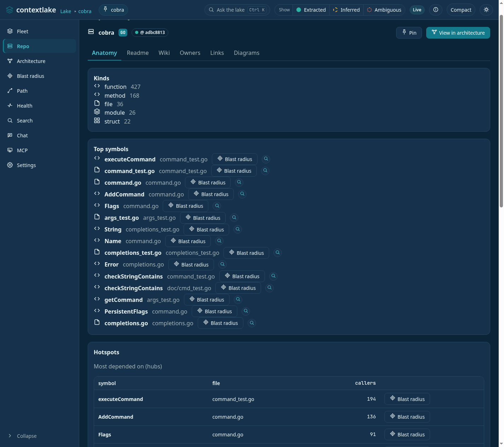Image resolution: width=504 pixels, height=447 pixels.
Task: Click the callers column header in Hotspots
Action: point(365,383)
